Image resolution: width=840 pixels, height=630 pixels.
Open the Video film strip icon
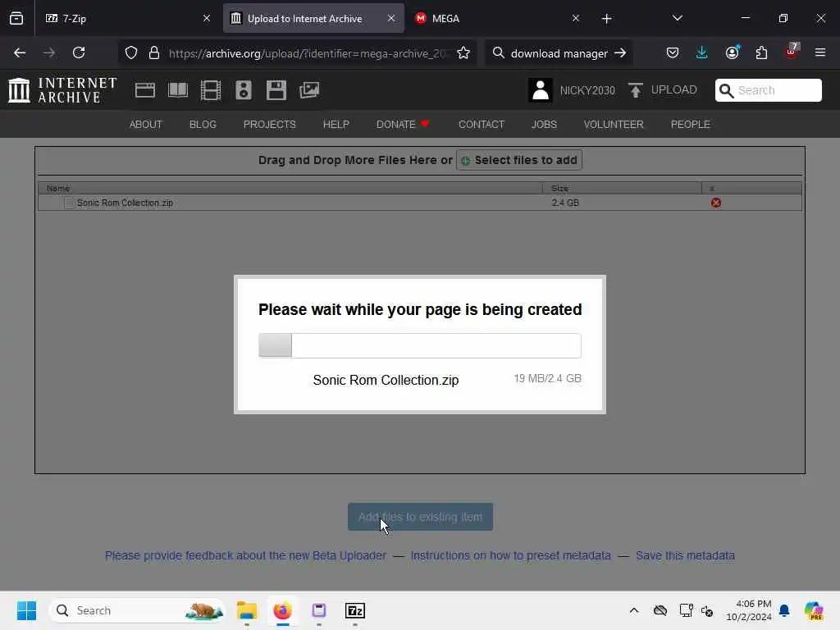[211, 90]
